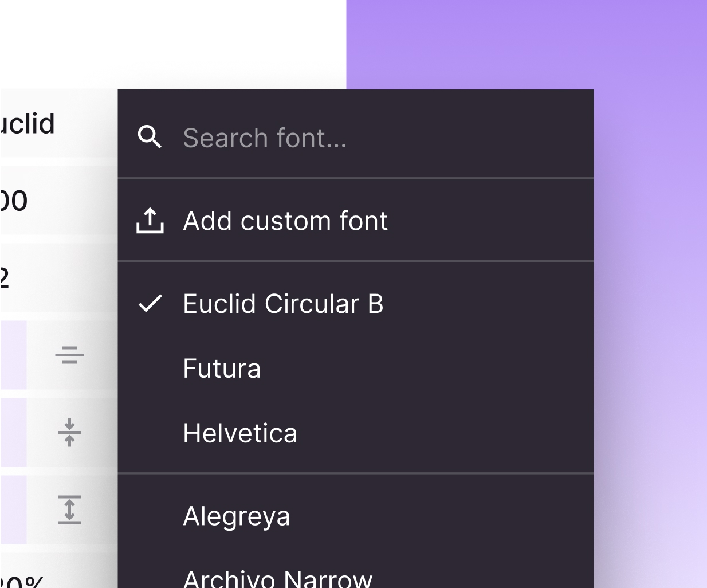The image size is (707, 588).
Task: Select the Helvetica font
Action: point(355,433)
